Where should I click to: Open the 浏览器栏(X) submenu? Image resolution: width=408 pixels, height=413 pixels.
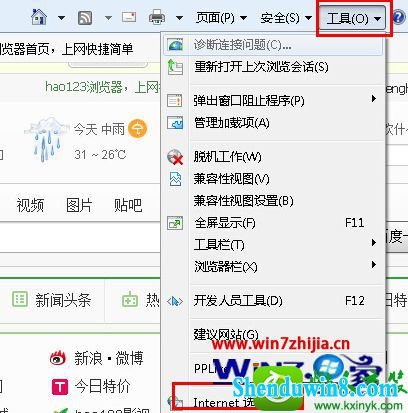(x=273, y=267)
